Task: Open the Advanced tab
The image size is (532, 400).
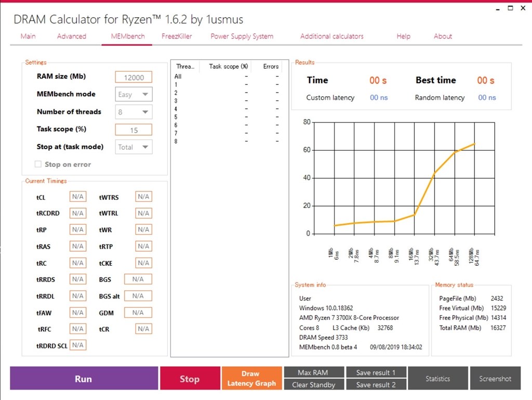Action: 72,36
